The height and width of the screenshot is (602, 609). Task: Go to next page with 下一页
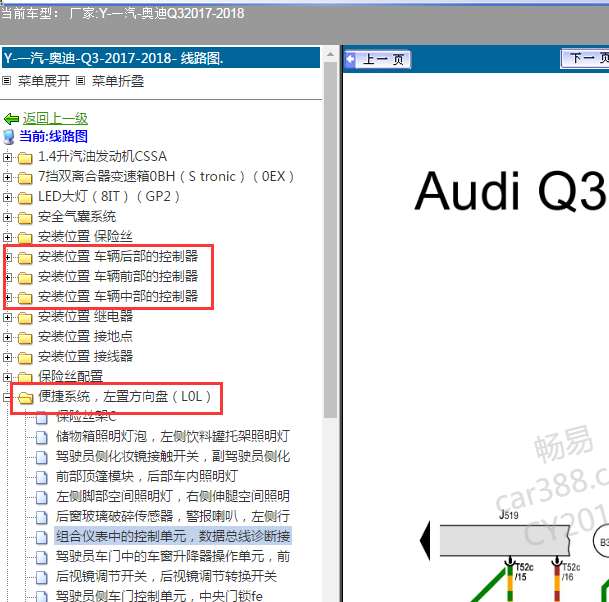[x=585, y=59]
